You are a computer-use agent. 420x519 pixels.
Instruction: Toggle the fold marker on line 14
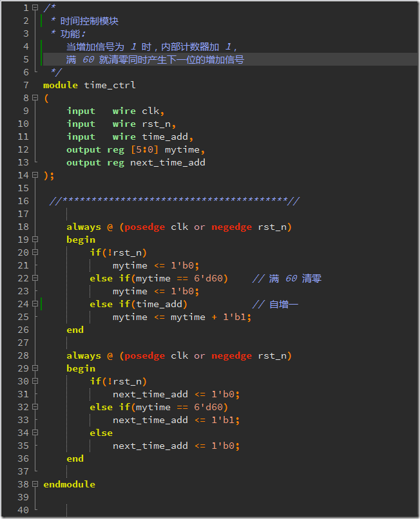point(35,175)
